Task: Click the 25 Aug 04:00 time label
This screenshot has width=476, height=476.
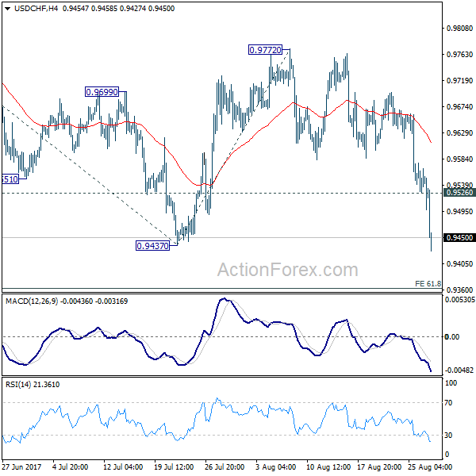Action: pyautogui.click(x=429, y=466)
